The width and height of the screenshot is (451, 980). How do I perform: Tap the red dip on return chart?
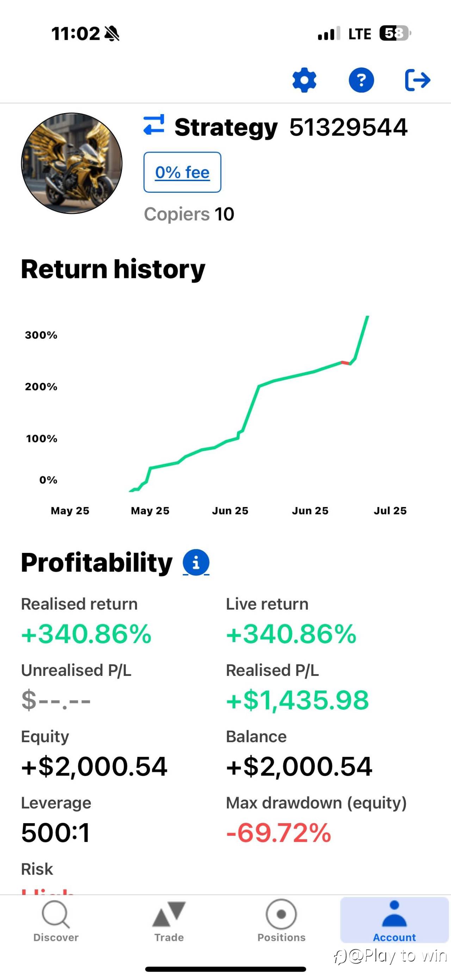click(x=345, y=363)
